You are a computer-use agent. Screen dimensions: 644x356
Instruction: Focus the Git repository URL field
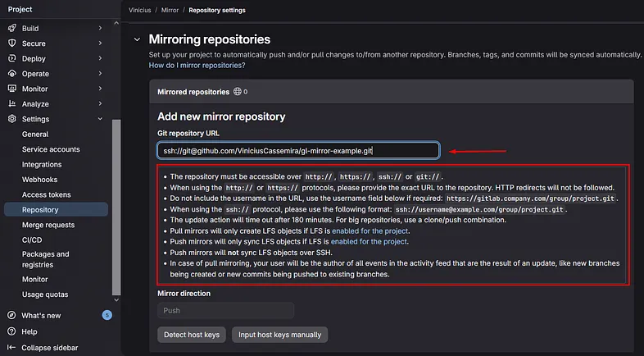[x=298, y=150]
